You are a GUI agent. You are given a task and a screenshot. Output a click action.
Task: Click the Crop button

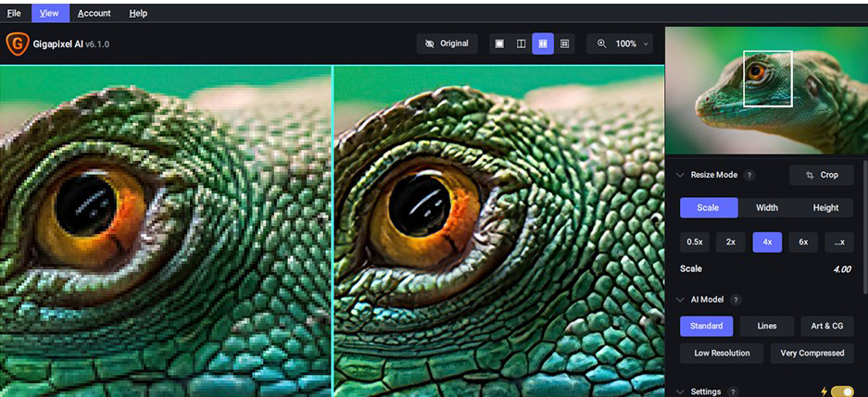(x=822, y=175)
